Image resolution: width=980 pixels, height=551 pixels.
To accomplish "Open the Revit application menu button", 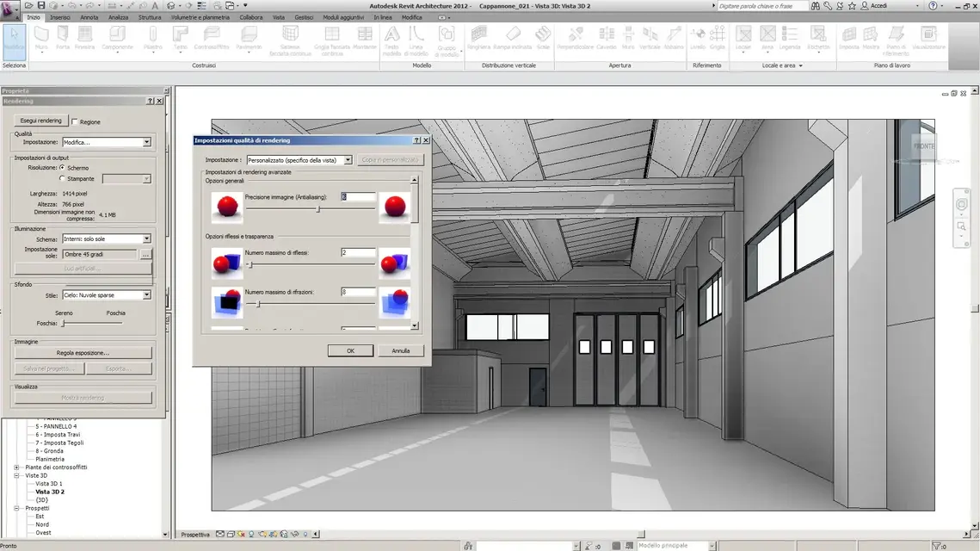I will pyautogui.click(x=9, y=10).
